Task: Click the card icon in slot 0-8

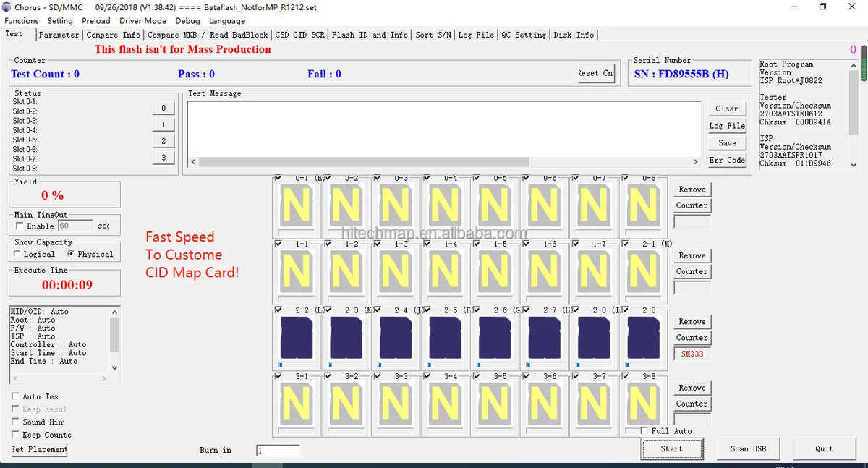Action: pos(643,204)
